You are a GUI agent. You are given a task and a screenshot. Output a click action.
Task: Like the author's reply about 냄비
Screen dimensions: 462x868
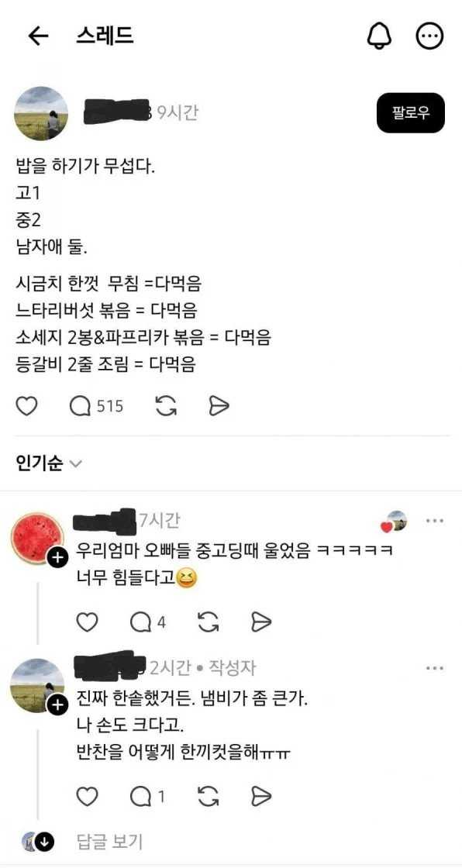[x=86, y=797]
